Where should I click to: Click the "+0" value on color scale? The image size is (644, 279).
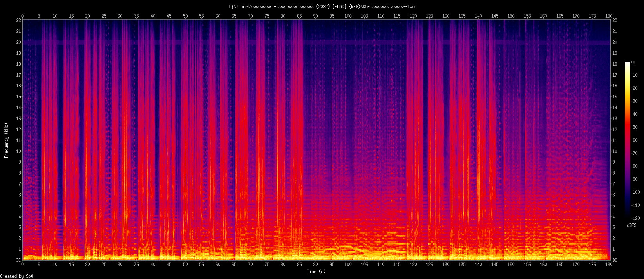[633, 63]
